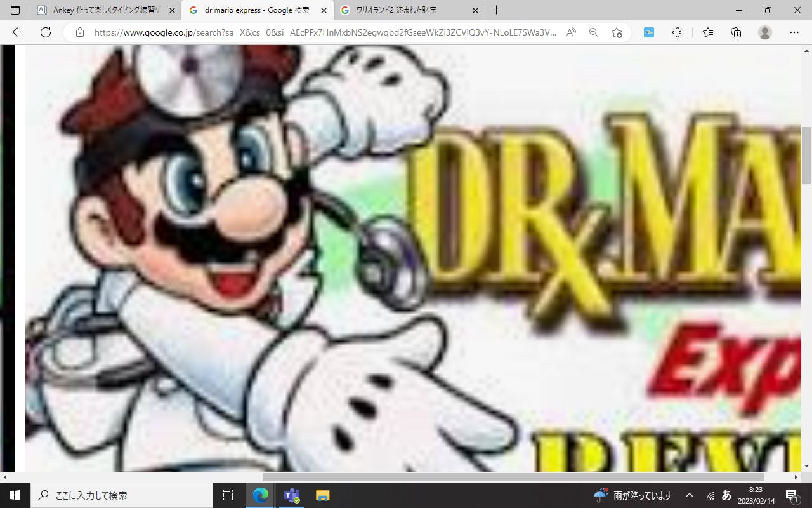Toggle the Japanese IME あ input mode
The image size is (812, 508).
pyautogui.click(x=727, y=495)
